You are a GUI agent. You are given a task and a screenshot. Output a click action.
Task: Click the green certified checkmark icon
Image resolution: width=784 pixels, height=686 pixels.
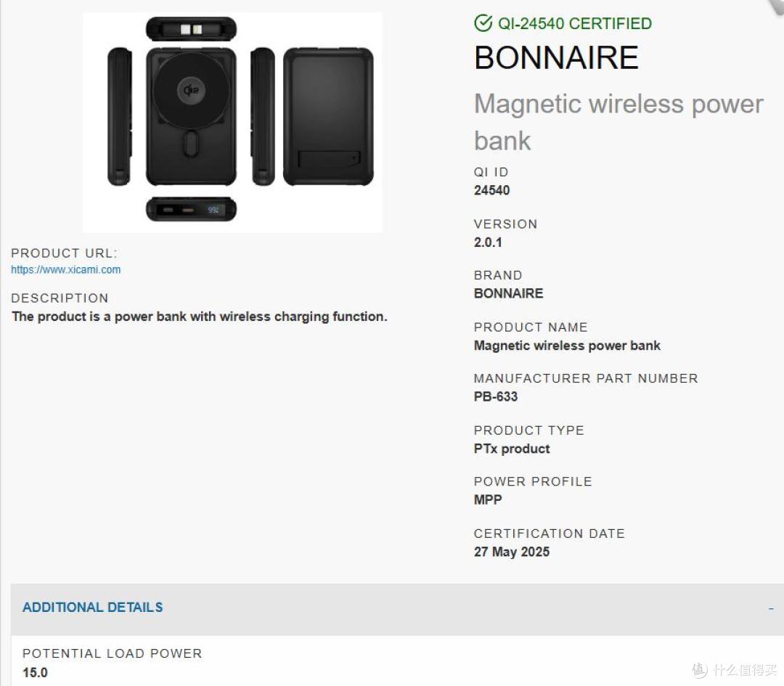pyautogui.click(x=483, y=23)
